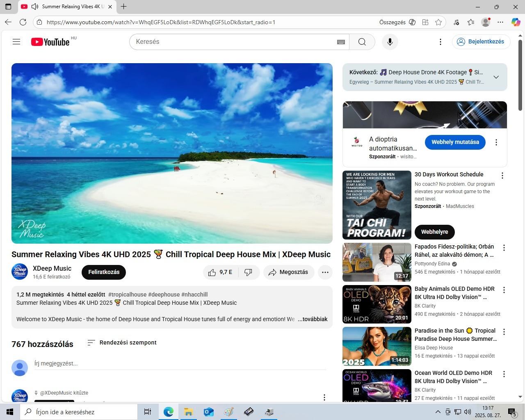Subscribe with the Feliratkozás button
Screen dimensions: 525x420
(104, 272)
